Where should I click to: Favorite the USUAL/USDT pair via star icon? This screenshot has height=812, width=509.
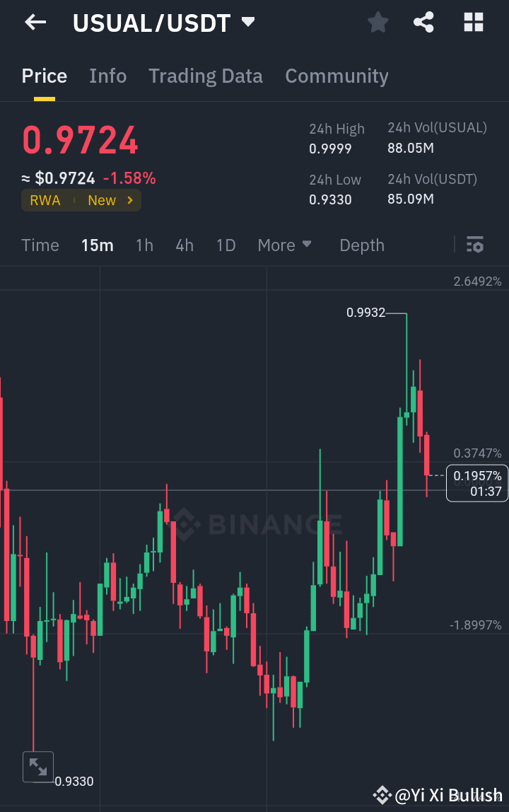pos(378,22)
